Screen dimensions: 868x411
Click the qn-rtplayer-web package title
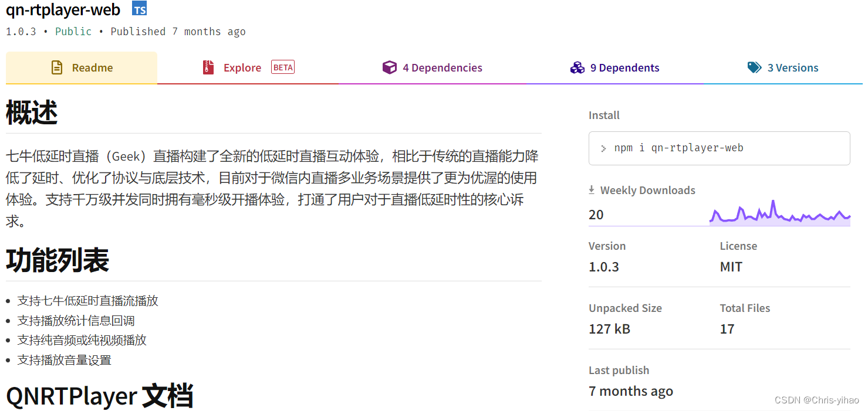(63, 9)
